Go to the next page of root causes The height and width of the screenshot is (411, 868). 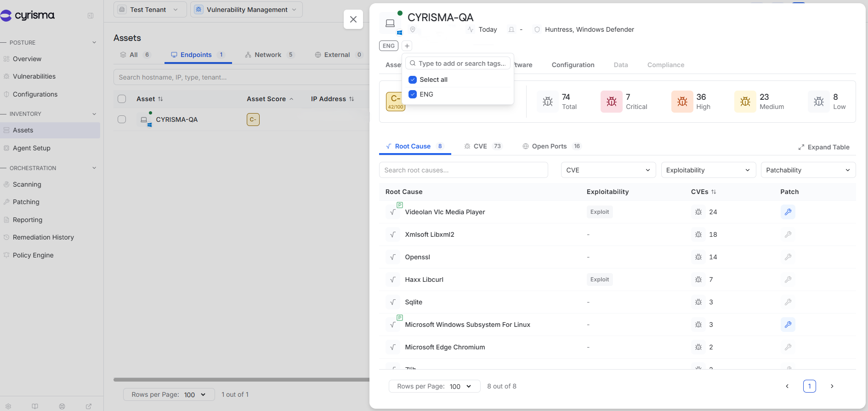click(832, 386)
